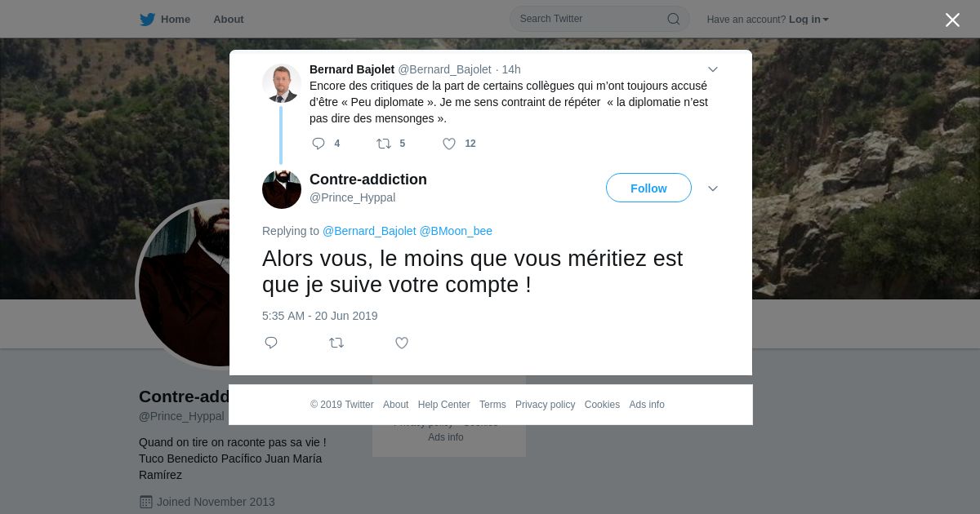Go to Home in top navigation
Screen dimensions: 980x514
176,20
